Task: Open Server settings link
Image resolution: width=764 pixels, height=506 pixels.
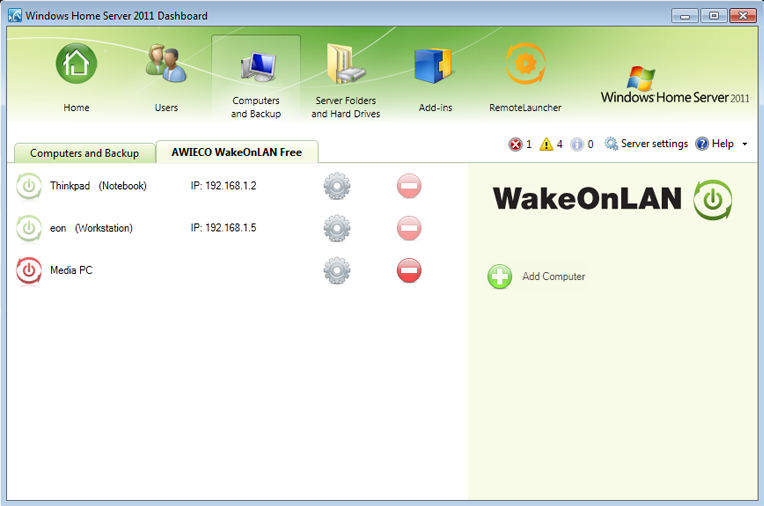Action: (654, 144)
